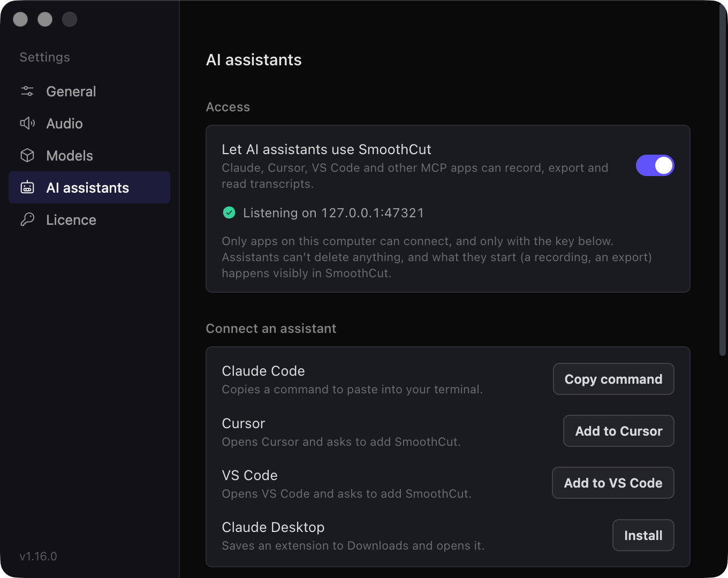Viewport: 728px width, 578px height.
Task: Copy the Claude Code command
Action: [x=613, y=379]
